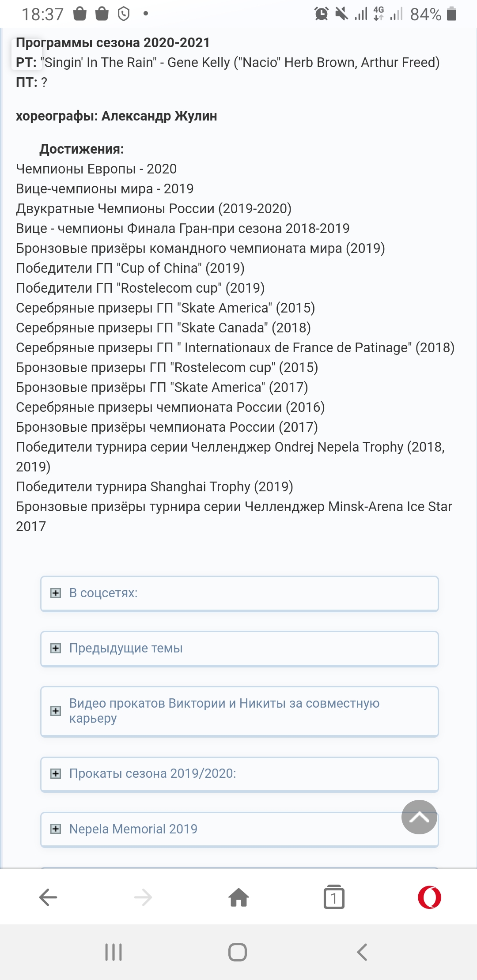Tap the Opera menu icon

pyautogui.click(x=429, y=897)
